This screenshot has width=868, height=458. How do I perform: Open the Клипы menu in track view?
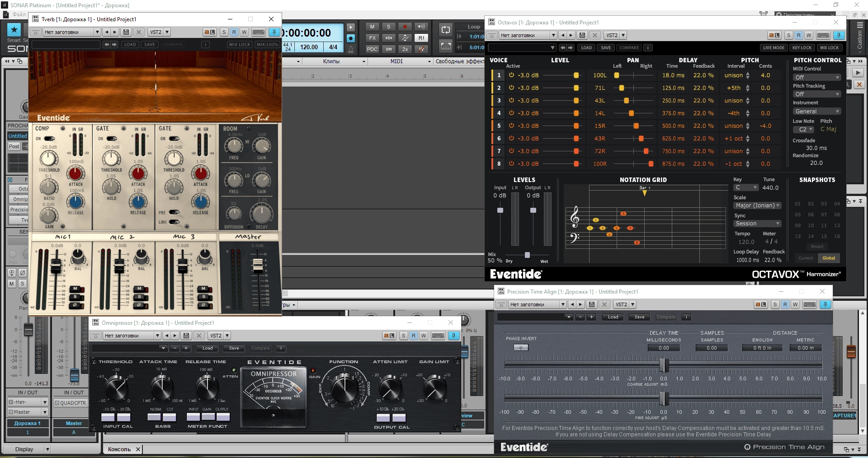pyautogui.click(x=335, y=61)
